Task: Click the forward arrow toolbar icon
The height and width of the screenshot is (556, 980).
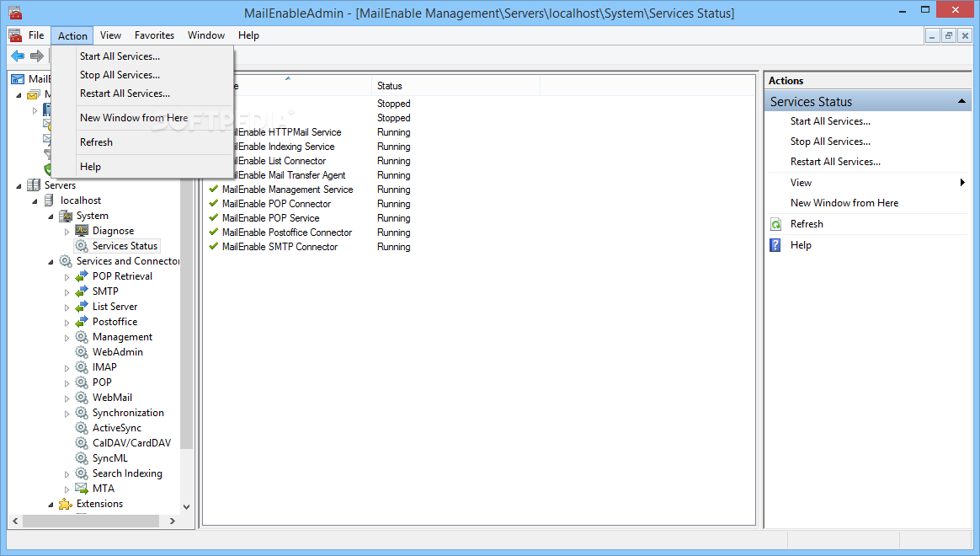Action: (37, 56)
